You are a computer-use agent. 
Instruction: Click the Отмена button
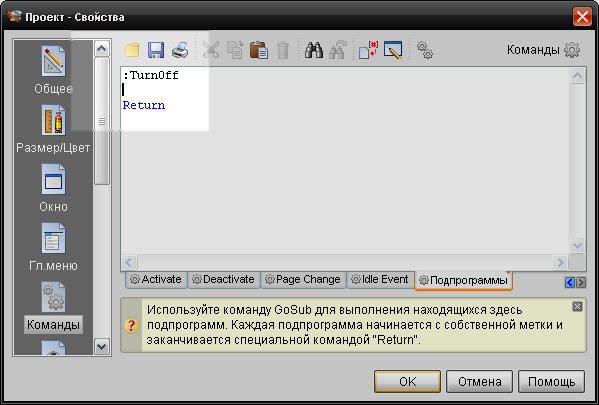pos(479,381)
